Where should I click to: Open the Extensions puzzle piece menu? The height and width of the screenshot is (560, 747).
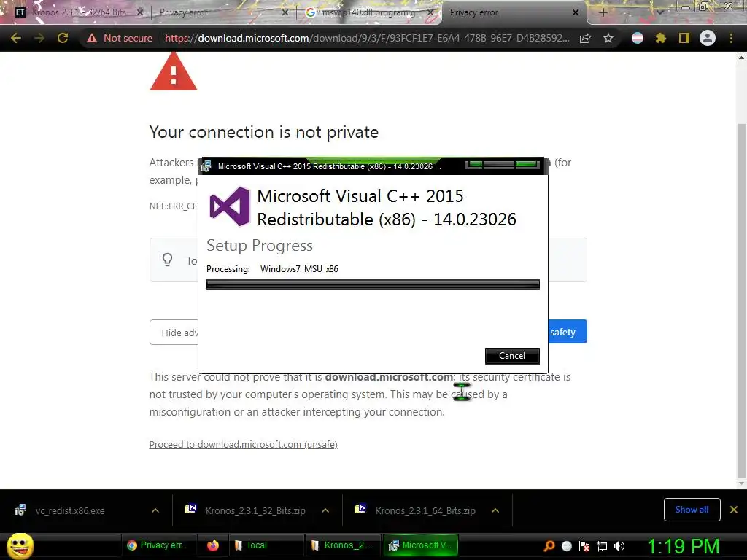click(x=661, y=38)
